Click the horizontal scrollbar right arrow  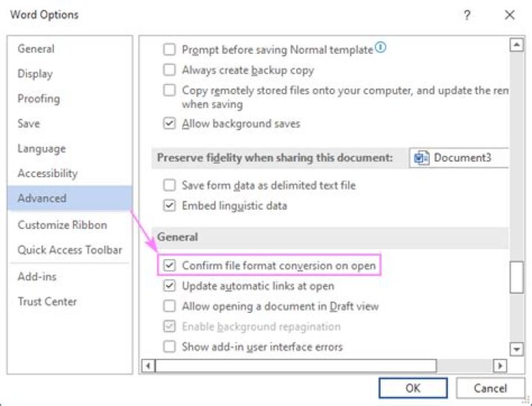(x=500, y=365)
